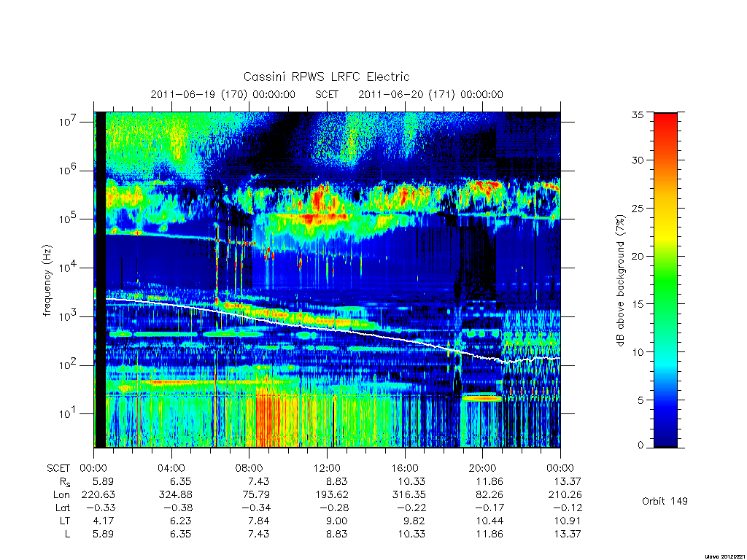Click the 'Lat' row label
Screen dimensions: 747x560
click(63, 507)
